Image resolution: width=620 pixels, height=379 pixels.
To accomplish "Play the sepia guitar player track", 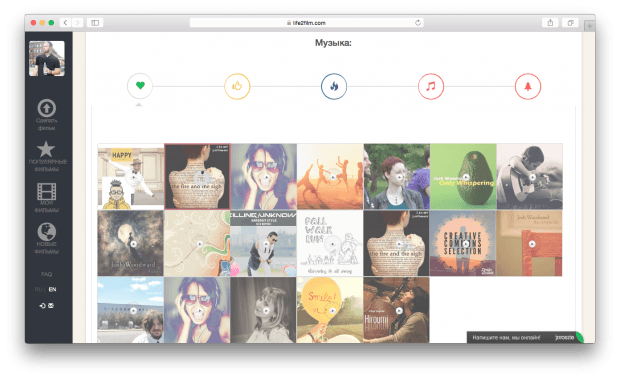I will (532, 177).
